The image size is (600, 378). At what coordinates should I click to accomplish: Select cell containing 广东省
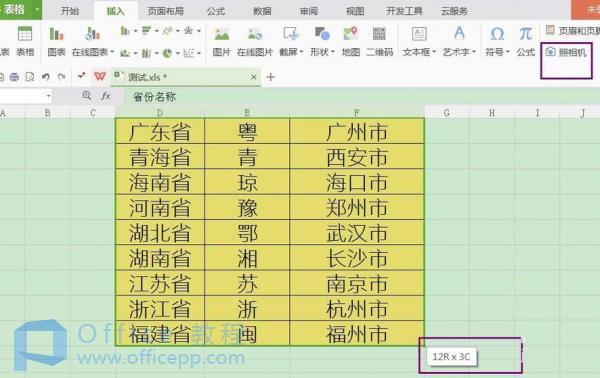click(160, 131)
